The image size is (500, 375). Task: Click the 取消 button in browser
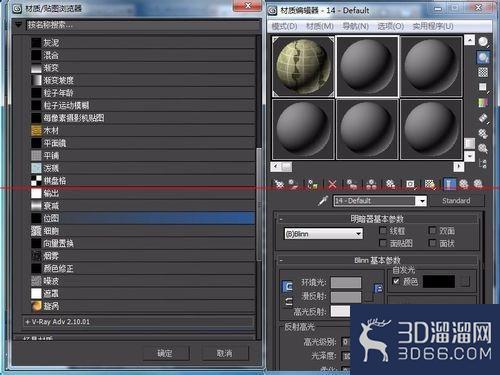pyautogui.click(x=225, y=353)
